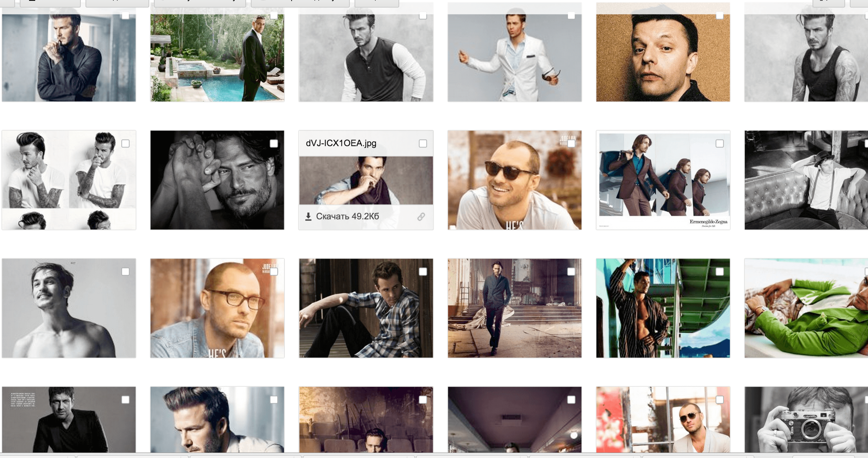This screenshot has width=868, height=458.
Task: Open shirtless man with mustache photo
Action: click(x=69, y=308)
